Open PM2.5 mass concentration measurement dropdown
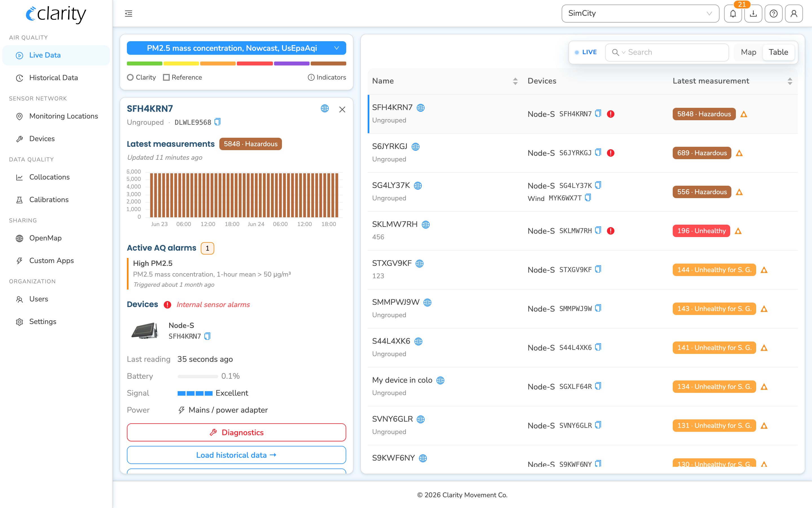 tap(236, 48)
